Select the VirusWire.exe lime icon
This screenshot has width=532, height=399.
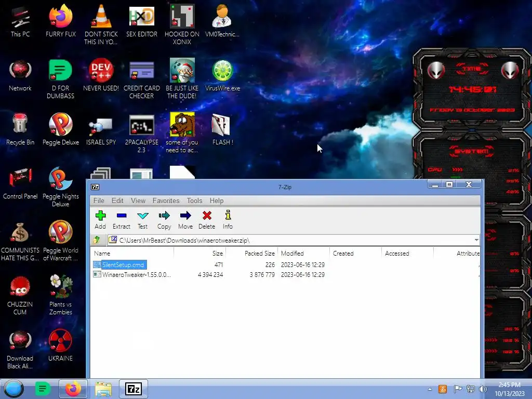(222, 75)
